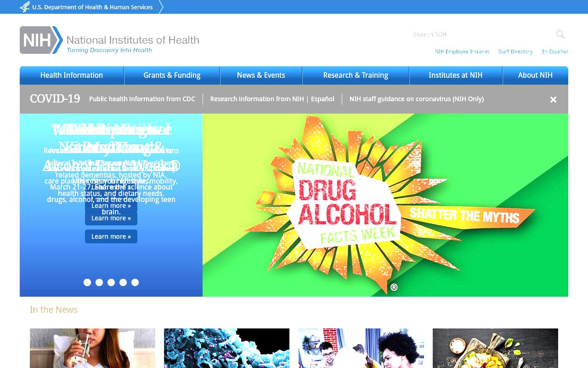
Task: Switch to En Español
Action: [x=555, y=52]
